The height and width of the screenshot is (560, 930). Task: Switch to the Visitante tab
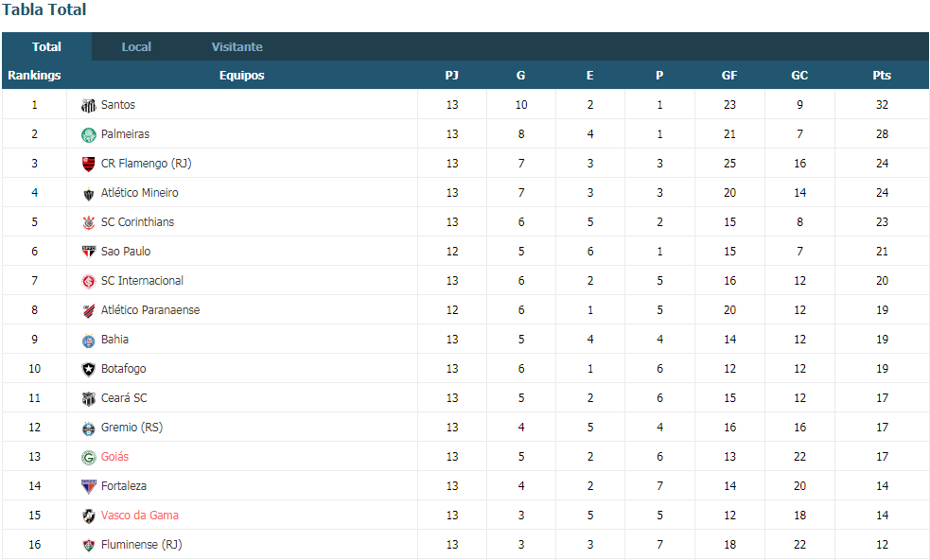[237, 47]
